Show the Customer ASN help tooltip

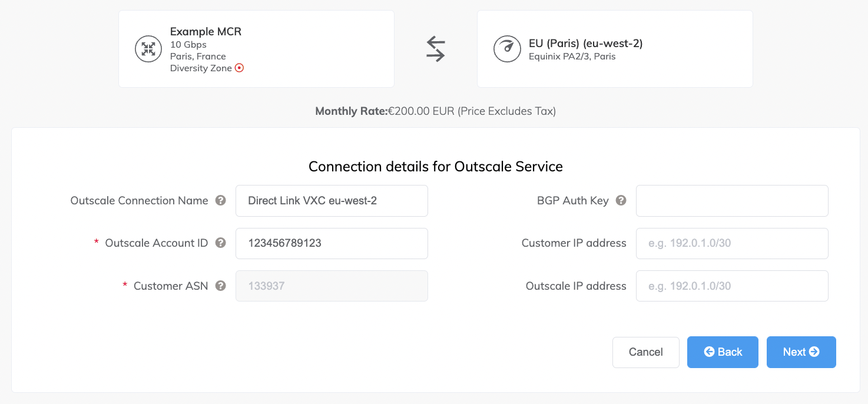[x=221, y=286]
